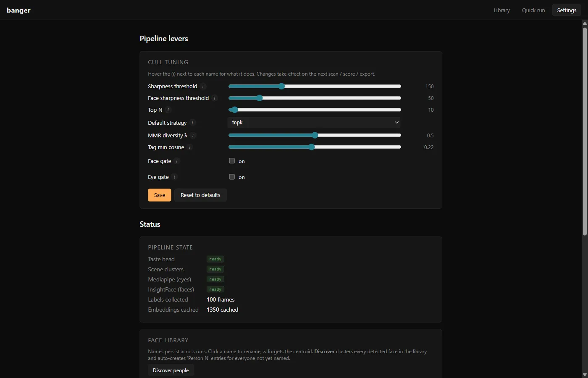Click the Labels collected label

[168, 300]
